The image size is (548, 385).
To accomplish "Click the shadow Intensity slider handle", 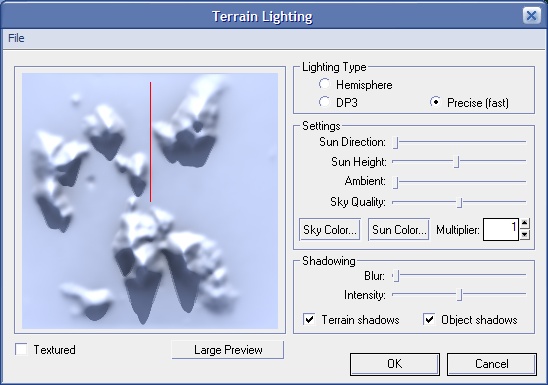I will [460, 295].
